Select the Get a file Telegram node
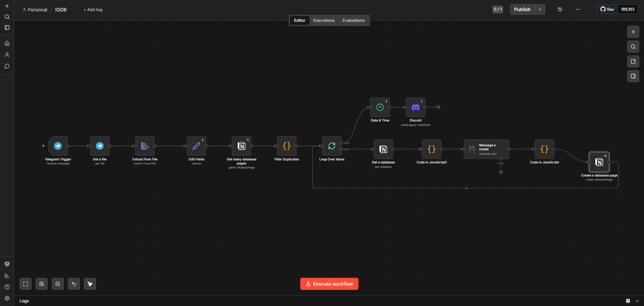The width and height of the screenshot is (644, 306). pyautogui.click(x=100, y=146)
